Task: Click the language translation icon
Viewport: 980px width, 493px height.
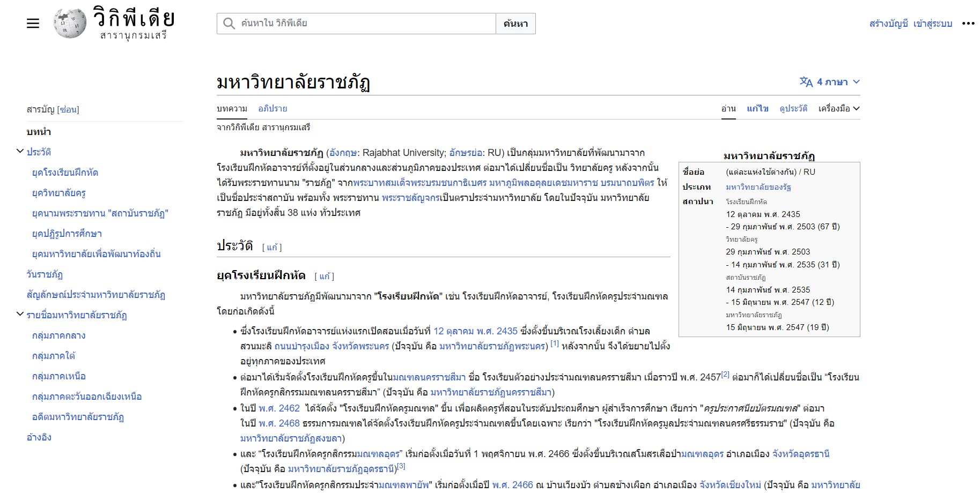Action: [806, 82]
